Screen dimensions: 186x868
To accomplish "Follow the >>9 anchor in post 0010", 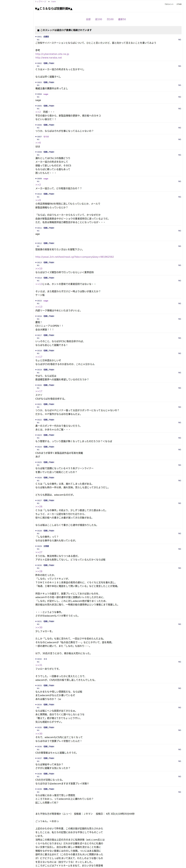I will click(x=38, y=200).
